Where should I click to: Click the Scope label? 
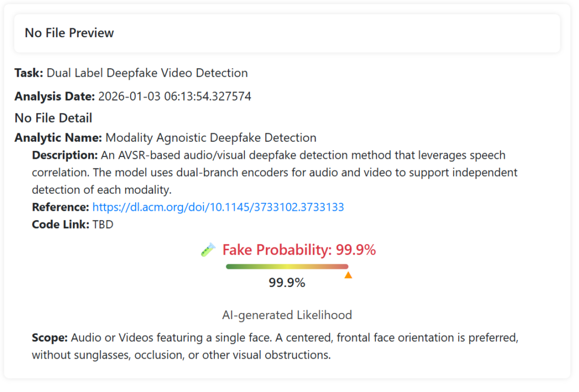(50, 338)
